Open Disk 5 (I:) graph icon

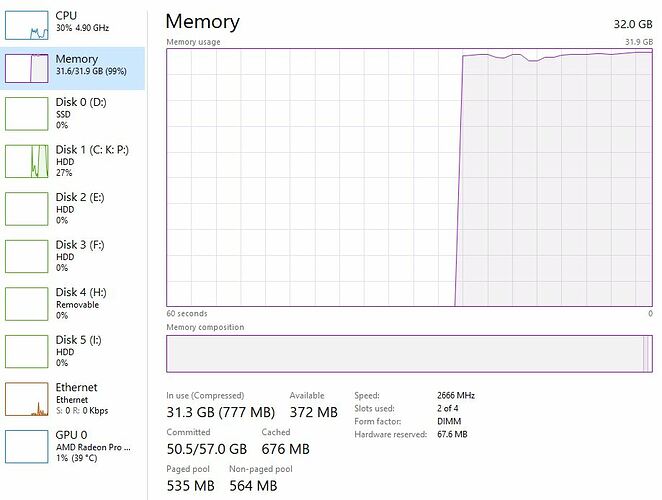tap(27, 351)
